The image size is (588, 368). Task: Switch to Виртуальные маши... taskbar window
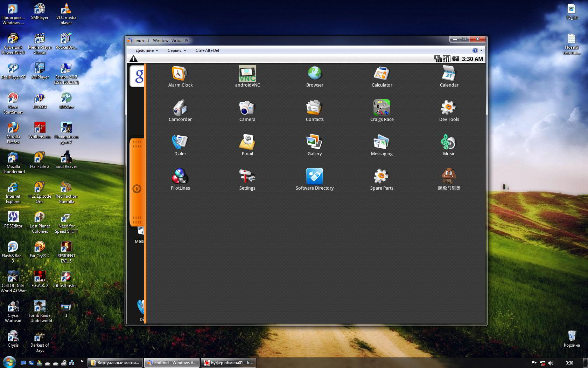point(115,363)
